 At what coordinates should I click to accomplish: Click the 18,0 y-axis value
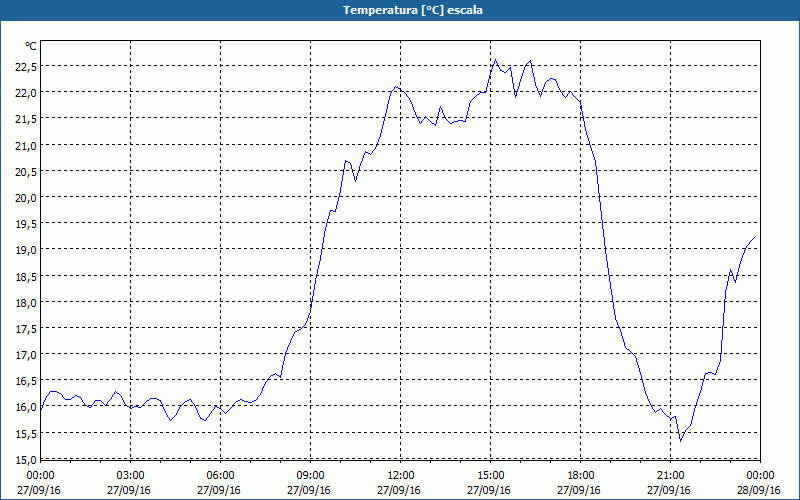pyautogui.click(x=25, y=303)
